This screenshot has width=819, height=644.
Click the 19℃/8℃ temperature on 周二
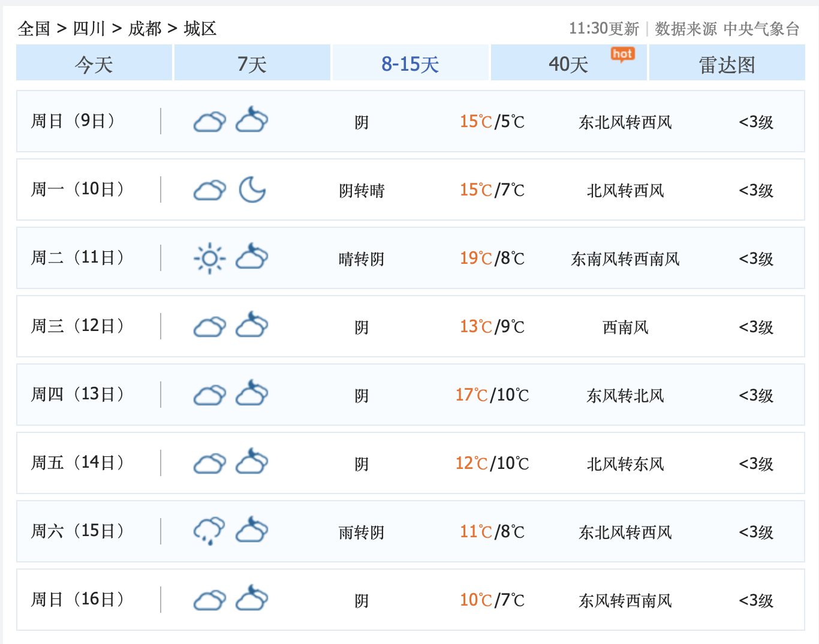[492, 258]
